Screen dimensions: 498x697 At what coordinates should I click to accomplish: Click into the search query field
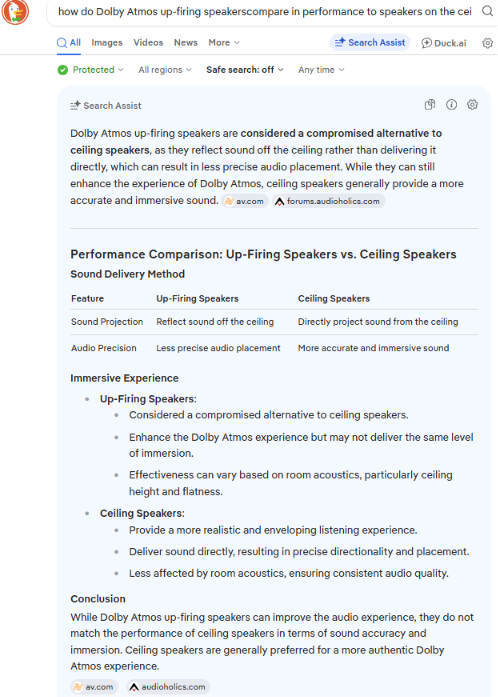[x=265, y=12]
